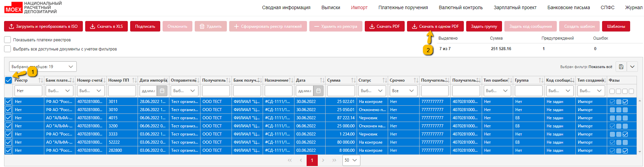Screen dimensions: 644x167
Task: Click Скачать PDF button
Action: pos(385,26)
